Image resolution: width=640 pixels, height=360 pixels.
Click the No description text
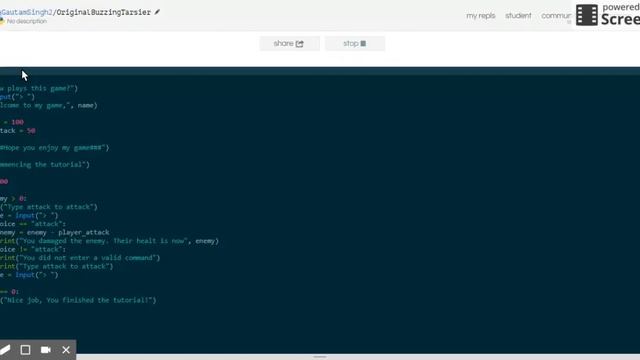tap(27, 21)
